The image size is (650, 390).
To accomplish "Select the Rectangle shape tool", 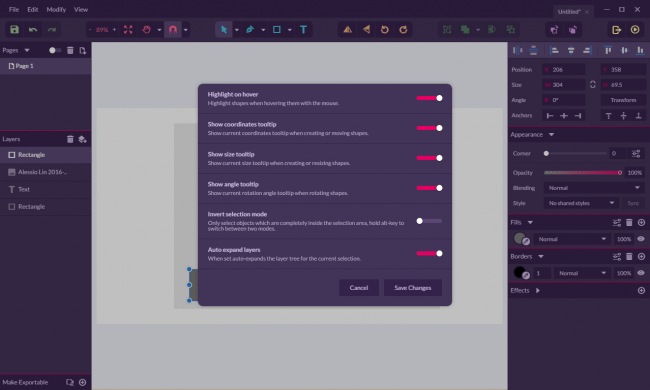I will (276, 29).
